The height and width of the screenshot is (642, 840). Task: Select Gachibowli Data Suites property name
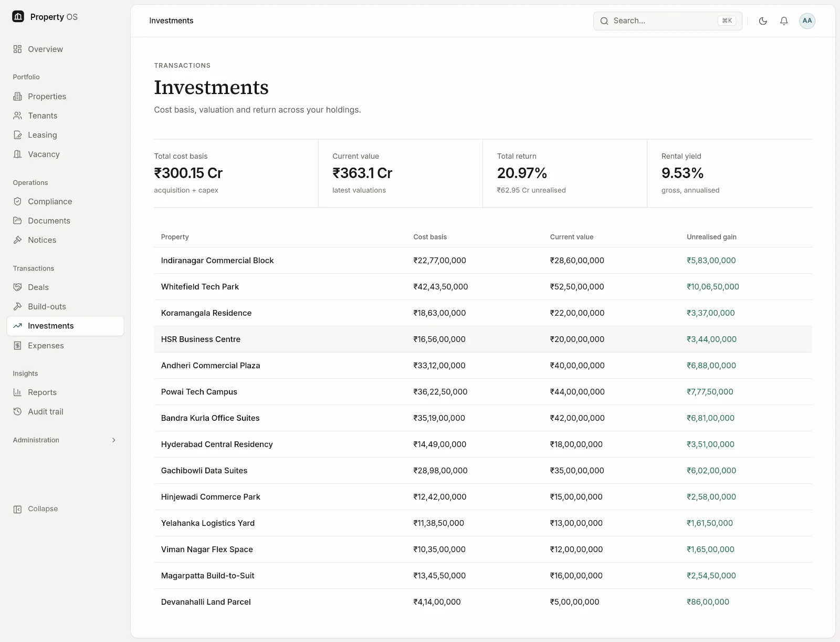pos(204,471)
